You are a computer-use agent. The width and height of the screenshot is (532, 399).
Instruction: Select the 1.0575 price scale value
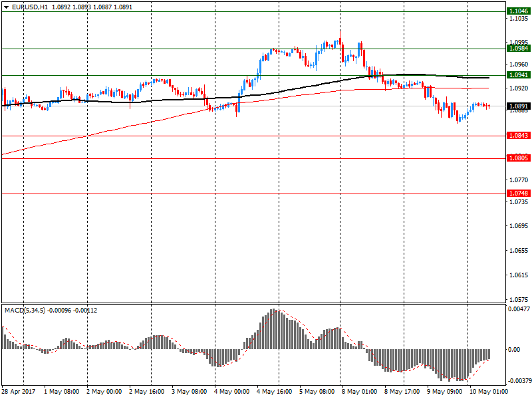pos(519,300)
